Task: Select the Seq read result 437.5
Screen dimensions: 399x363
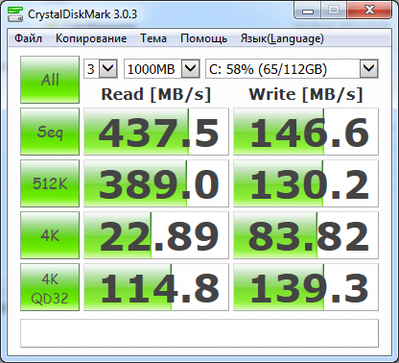Action: [156, 132]
